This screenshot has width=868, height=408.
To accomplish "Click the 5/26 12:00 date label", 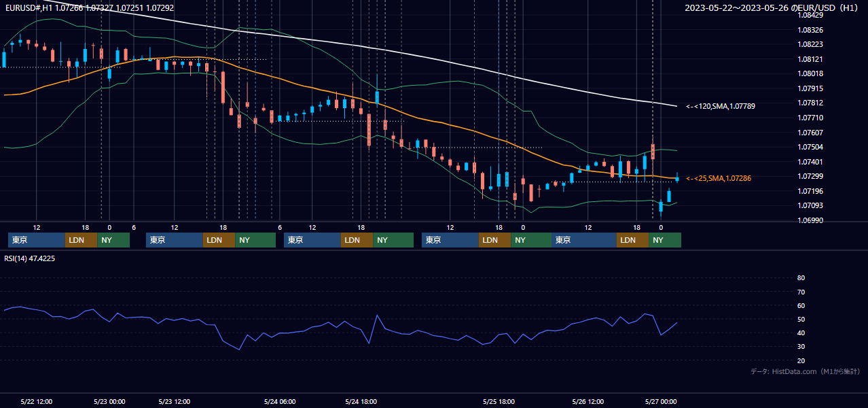I will point(589,401).
